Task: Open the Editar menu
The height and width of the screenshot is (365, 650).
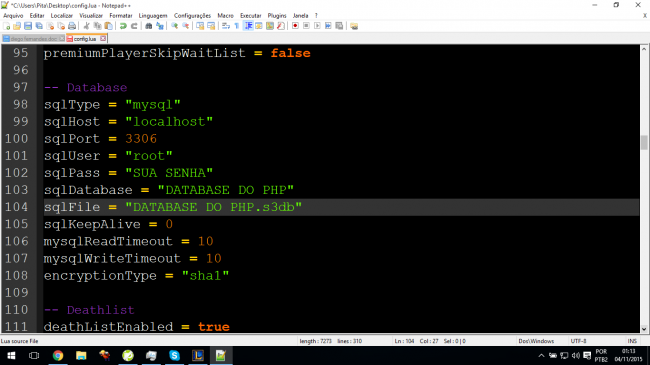Action: [37, 16]
